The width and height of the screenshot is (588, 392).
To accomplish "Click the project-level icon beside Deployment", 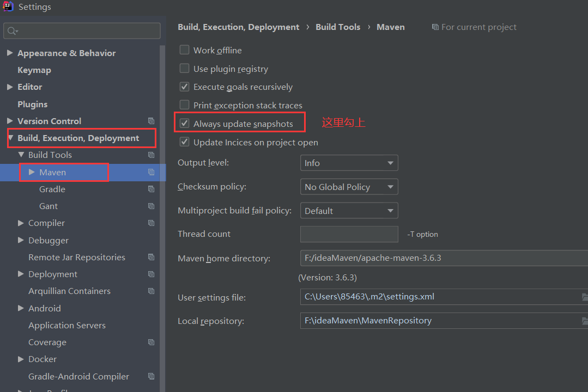I will 151,274.
